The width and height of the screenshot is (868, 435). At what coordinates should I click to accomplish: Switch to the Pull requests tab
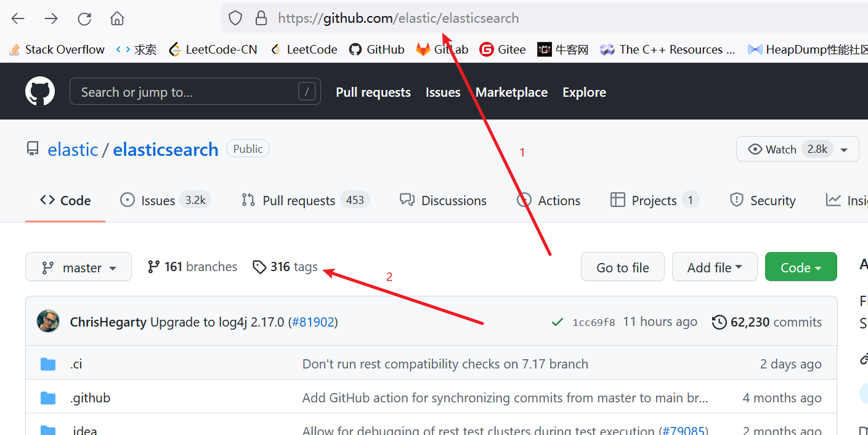(306, 200)
